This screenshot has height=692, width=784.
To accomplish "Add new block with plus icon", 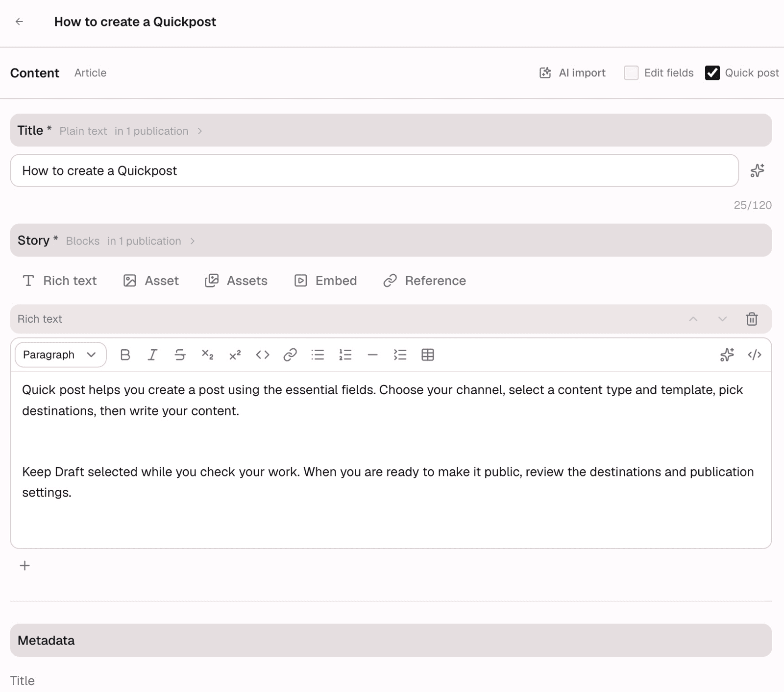I will click(25, 566).
